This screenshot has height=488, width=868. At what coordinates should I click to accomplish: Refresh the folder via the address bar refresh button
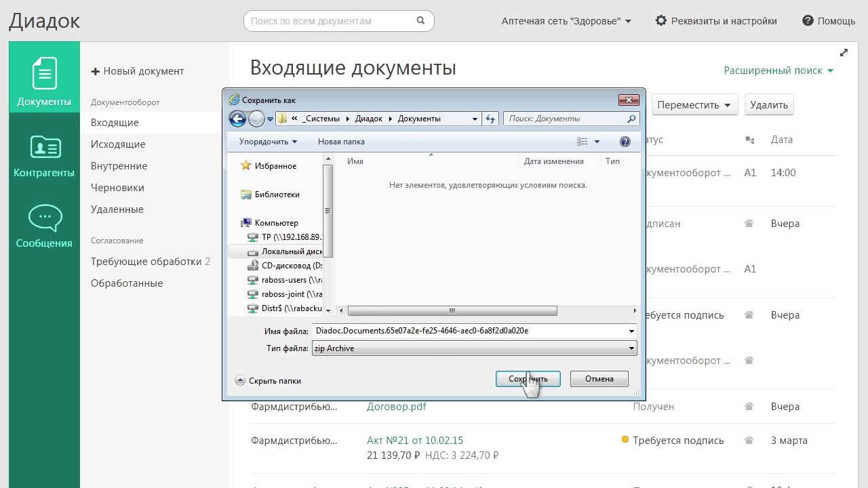point(491,119)
